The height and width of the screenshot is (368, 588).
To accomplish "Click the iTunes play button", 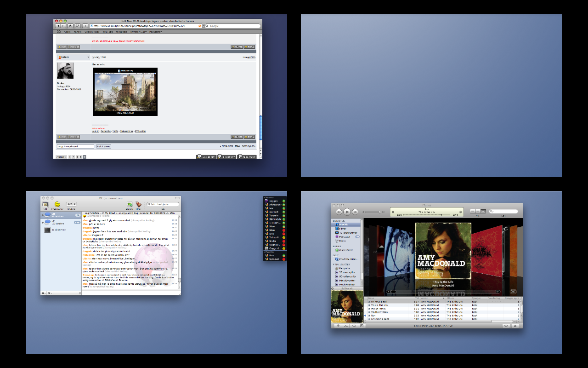I will coord(347,212).
